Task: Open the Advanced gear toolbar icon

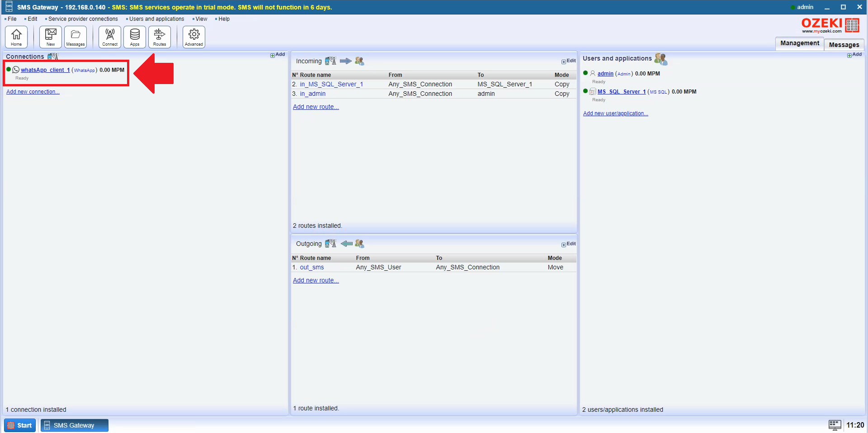Action: click(x=194, y=37)
